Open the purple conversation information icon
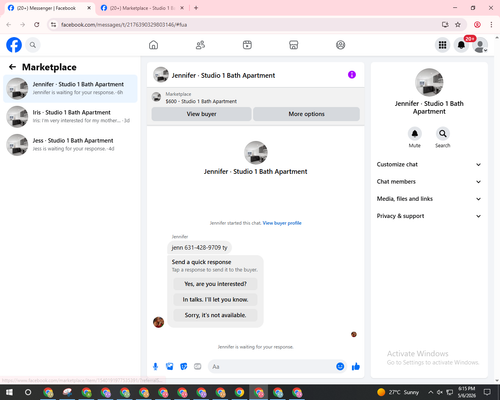The width and height of the screenshot is (500, 400). point(352,75)
